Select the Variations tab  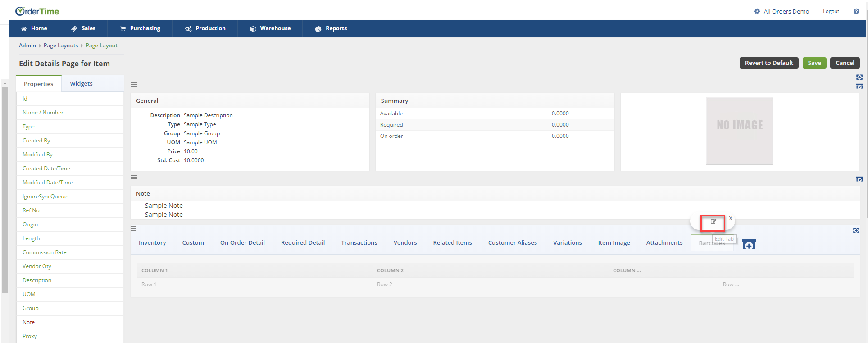tap(568, 242)
